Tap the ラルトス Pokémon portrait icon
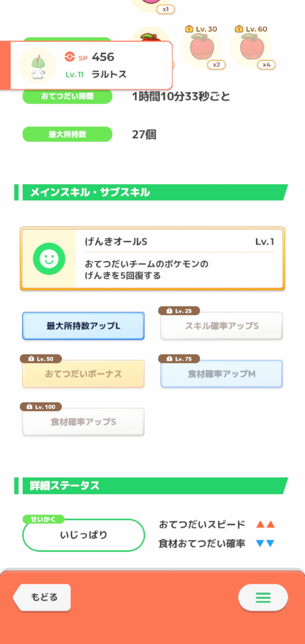 pos(38,65)
